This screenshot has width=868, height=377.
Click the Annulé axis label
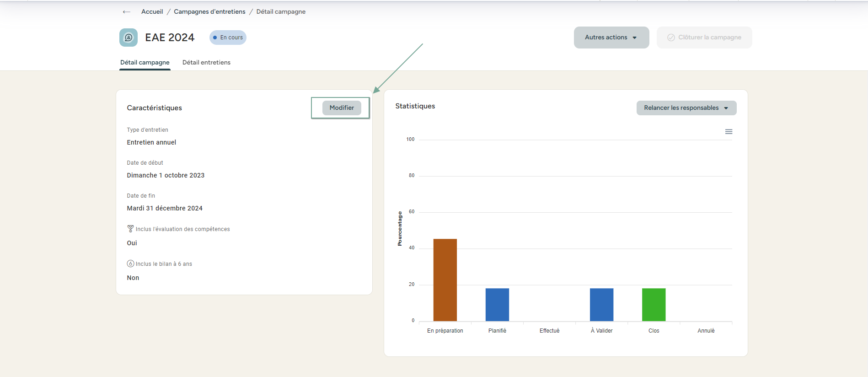pyautogui.click(x=706, y=331)
